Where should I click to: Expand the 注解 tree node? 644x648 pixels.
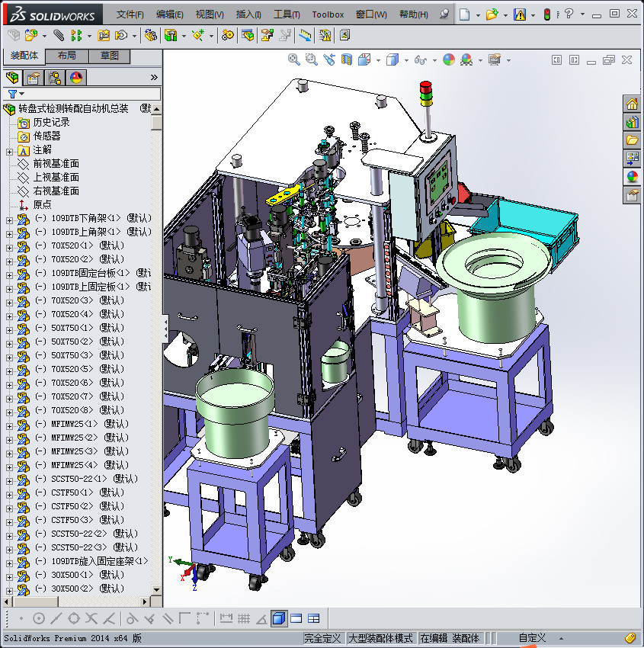point(9,150)
